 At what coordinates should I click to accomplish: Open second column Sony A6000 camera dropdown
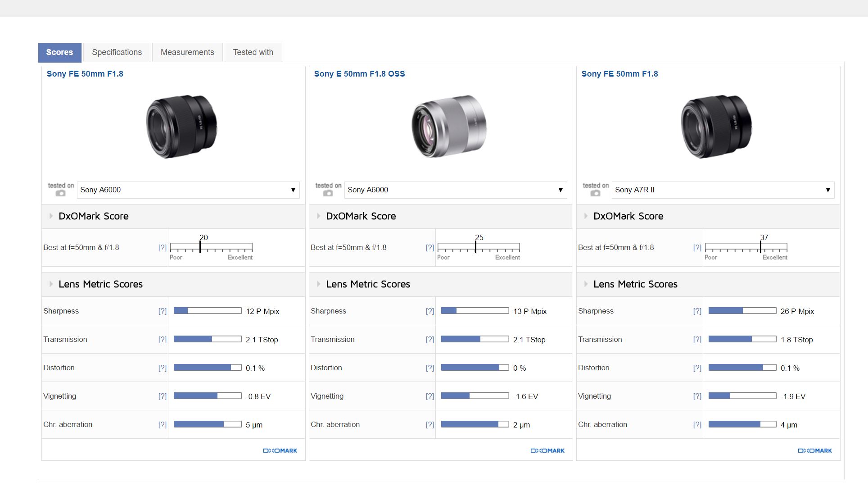point(456,190)
